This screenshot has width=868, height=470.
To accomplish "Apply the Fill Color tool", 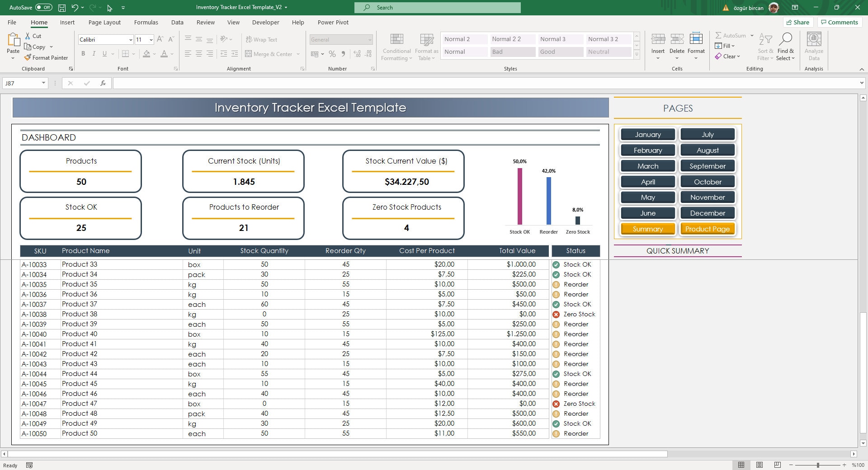I will coord(146,54).
